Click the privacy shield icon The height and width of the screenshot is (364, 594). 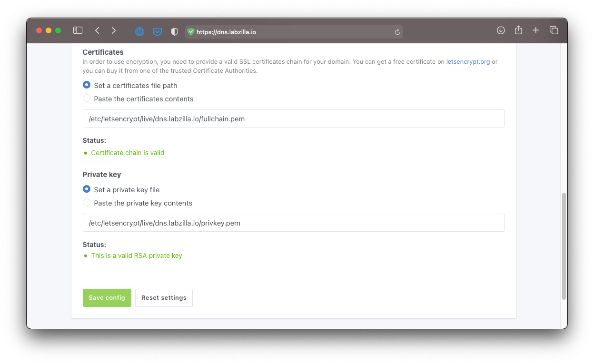(175, 32)
